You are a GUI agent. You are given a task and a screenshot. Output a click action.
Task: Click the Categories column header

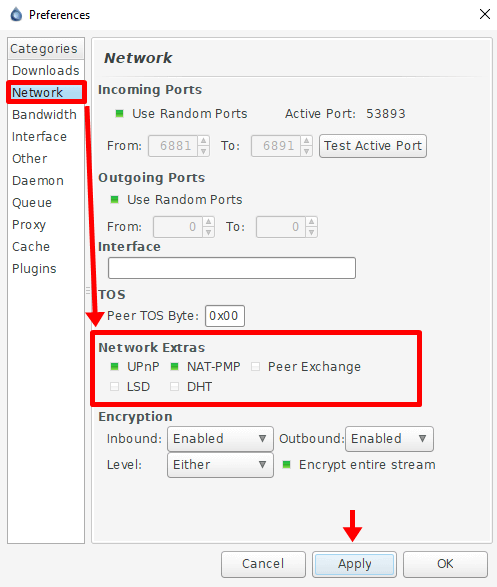pyautogui.click(x=46, y=48)
